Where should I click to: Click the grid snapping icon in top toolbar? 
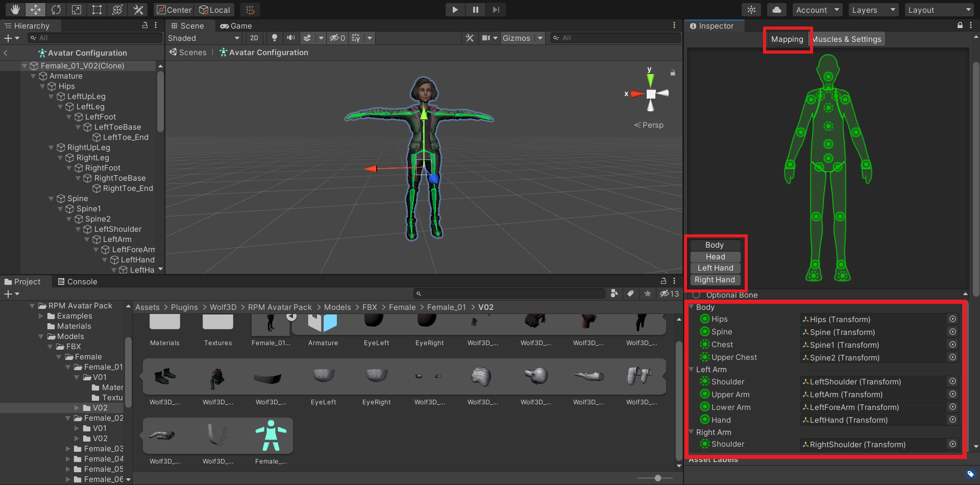coord(250,10)
